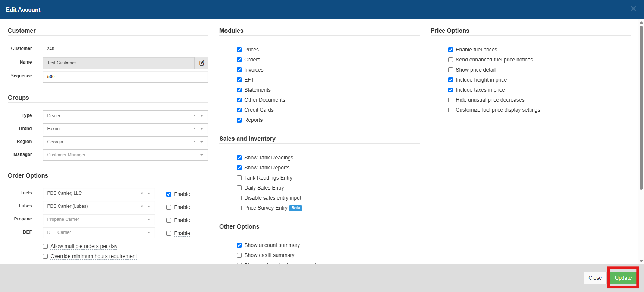Check Daily Sales Entry

coord(239,188)
